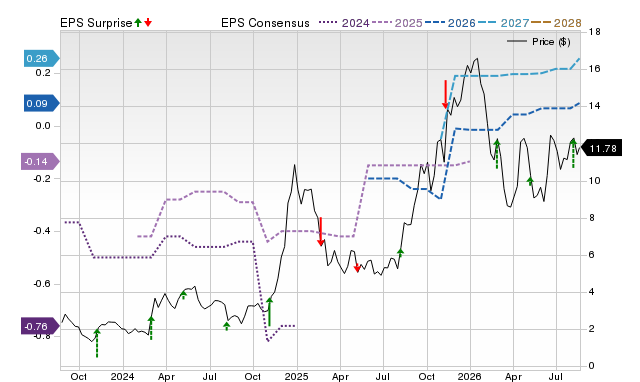Click the 0.0 label on the EPS axis

point(43,126)
